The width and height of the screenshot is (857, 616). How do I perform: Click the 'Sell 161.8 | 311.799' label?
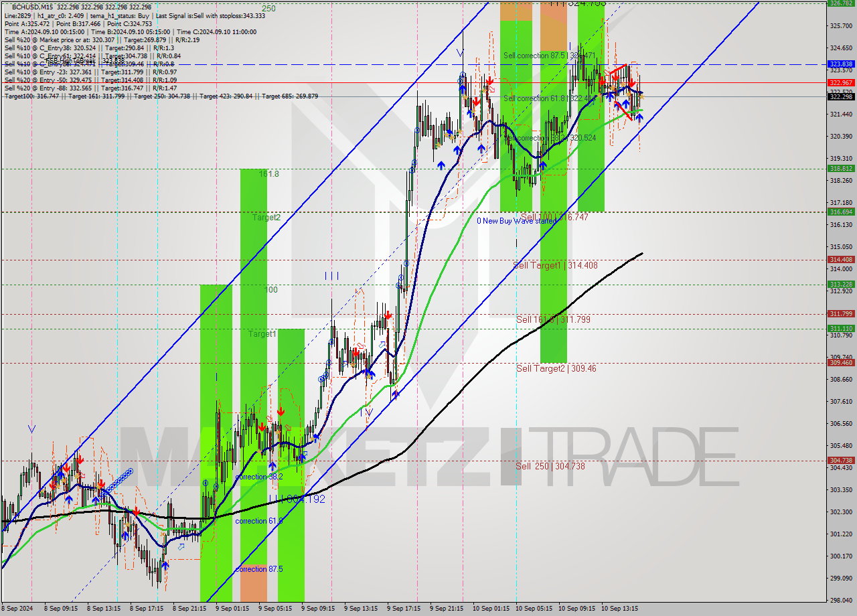pos(553,319)
